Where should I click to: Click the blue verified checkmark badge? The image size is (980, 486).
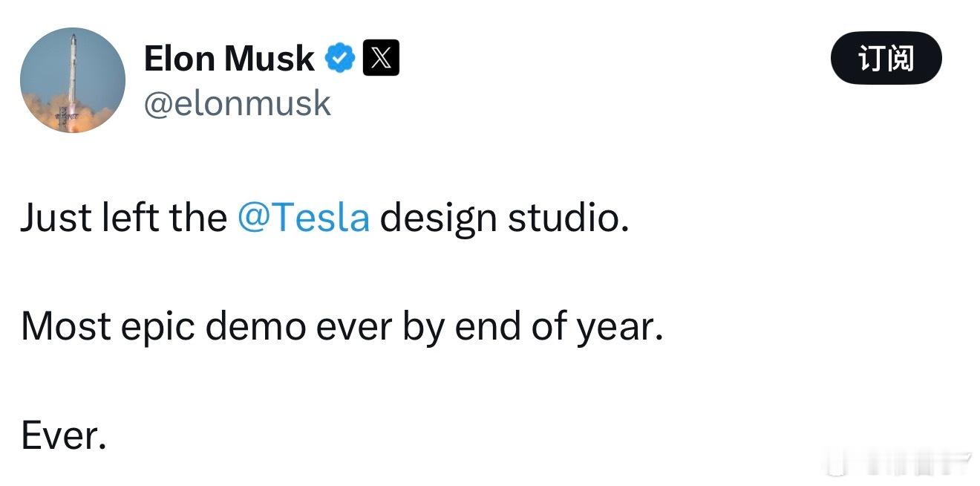(x=341, y=58)
